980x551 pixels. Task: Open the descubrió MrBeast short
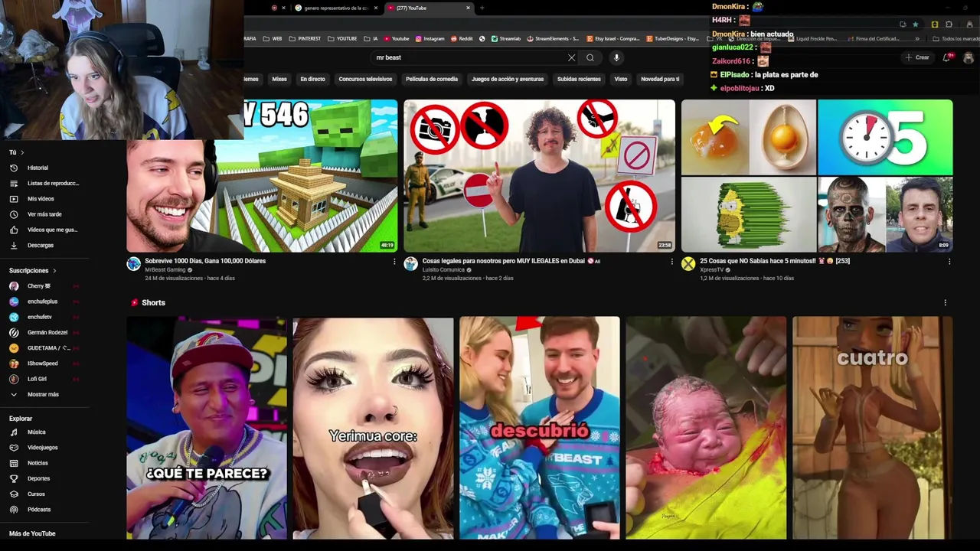coord(540,428)
